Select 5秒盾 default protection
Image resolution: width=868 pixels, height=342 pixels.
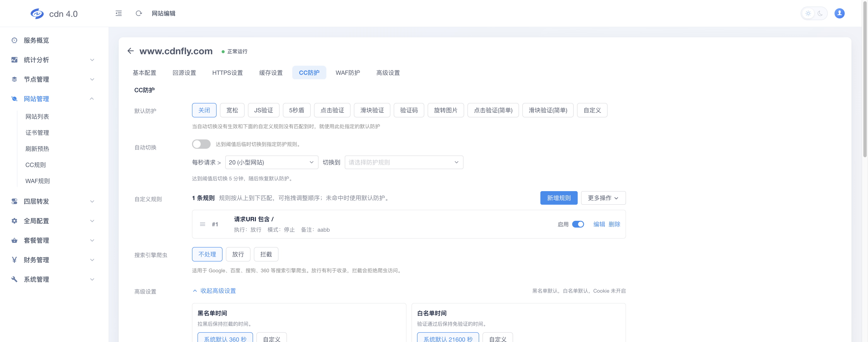coord(296,110)
